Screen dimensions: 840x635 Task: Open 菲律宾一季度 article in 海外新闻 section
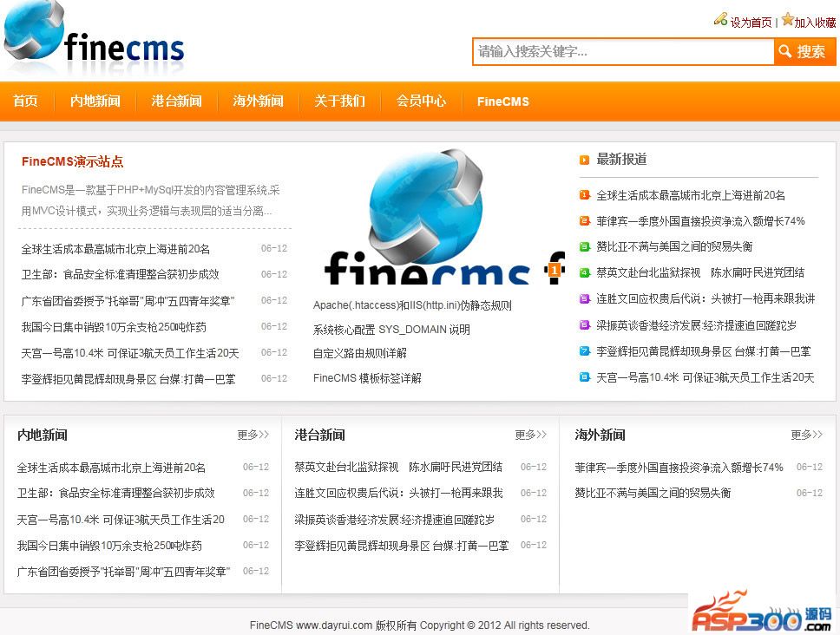(x=679, y=467)
